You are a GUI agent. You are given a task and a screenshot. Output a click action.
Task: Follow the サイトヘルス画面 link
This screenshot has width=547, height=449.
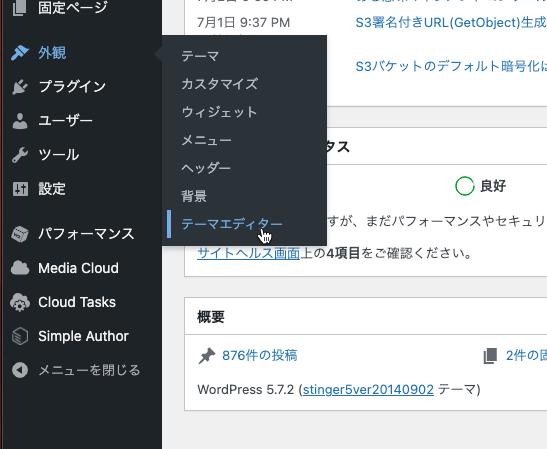[x=249, y=253]
